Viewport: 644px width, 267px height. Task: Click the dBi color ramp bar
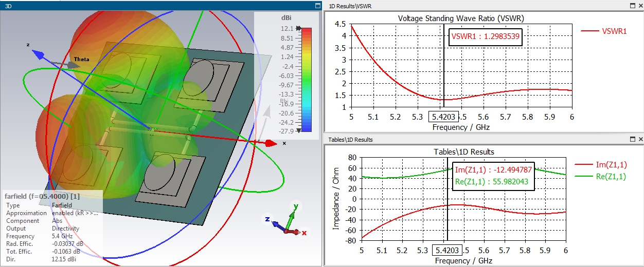pyautogui.click(x=307, y=80)
